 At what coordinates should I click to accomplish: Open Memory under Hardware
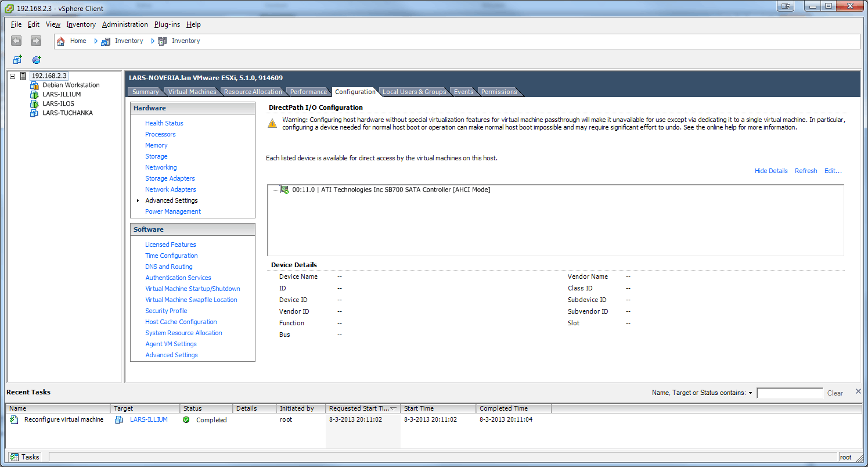[156, 145]
